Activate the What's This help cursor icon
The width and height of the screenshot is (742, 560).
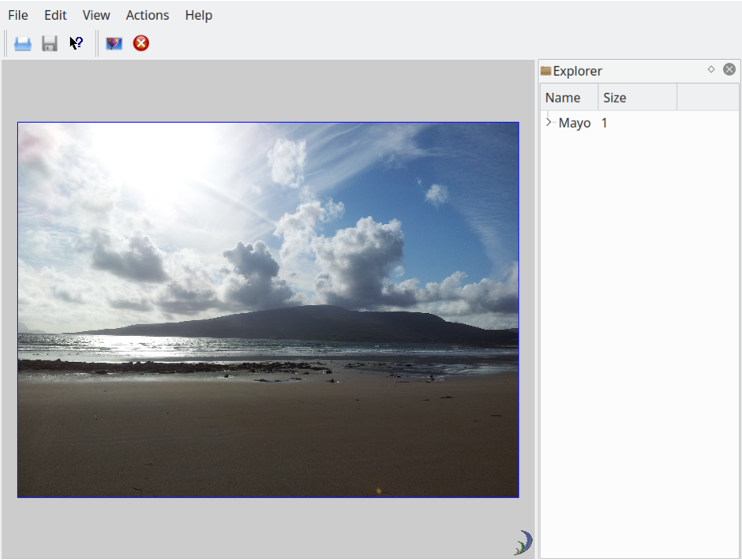[x=76, y=43]
